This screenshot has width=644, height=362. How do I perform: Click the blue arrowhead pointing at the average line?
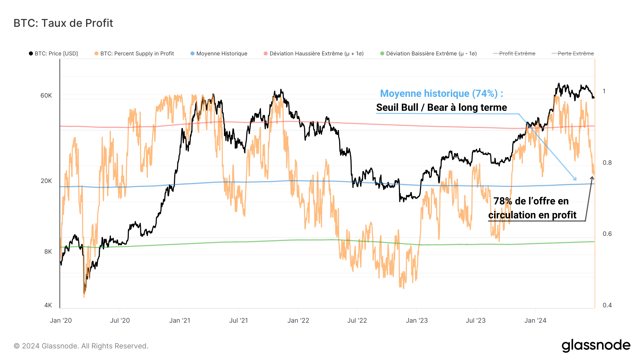(x=575, y=179)
